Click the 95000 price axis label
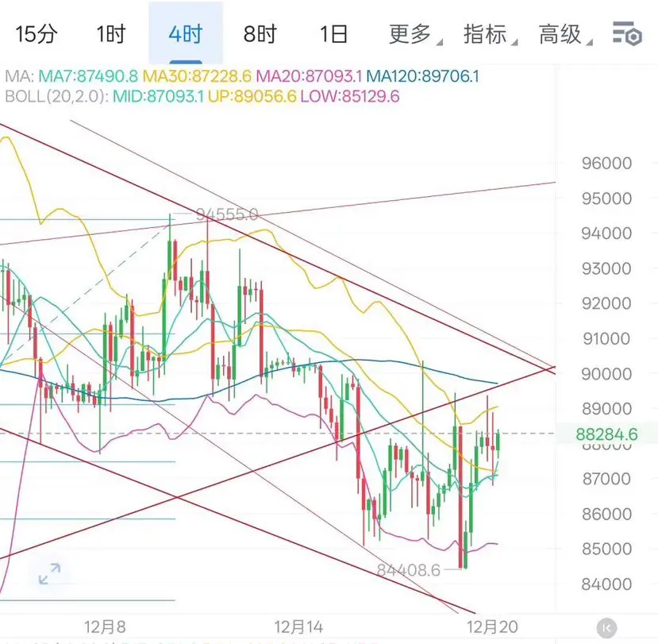Image resolution: width=658 pixels, height=644 pixels. (606, 199)
